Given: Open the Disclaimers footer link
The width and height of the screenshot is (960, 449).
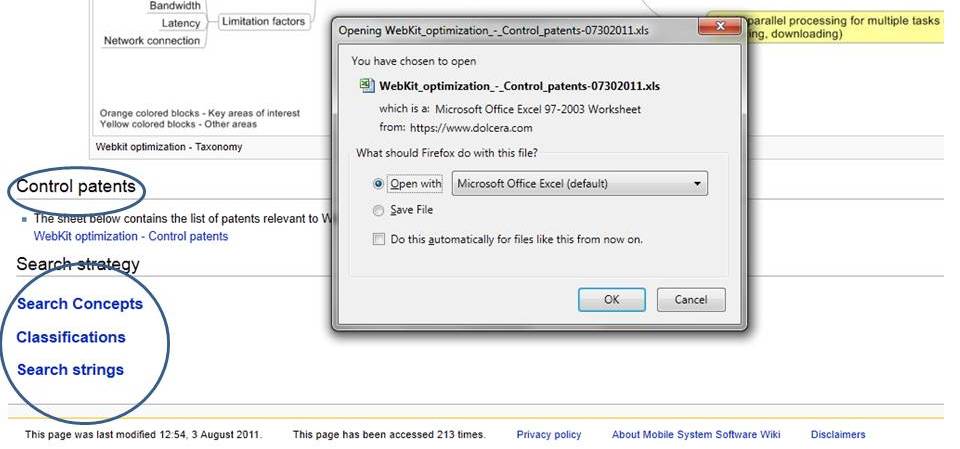Looking at the screenshot, I should tap(838, 435).
